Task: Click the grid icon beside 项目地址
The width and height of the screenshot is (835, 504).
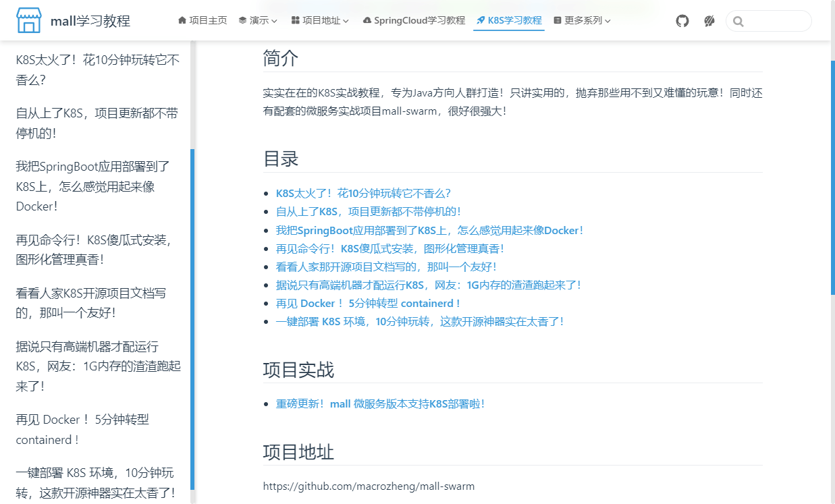Action: 295,20
